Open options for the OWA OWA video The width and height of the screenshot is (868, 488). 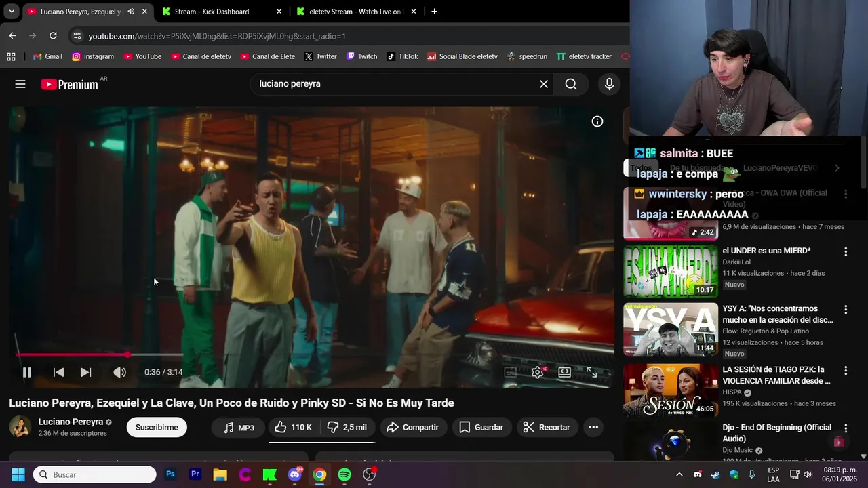(x=846, y=194)
